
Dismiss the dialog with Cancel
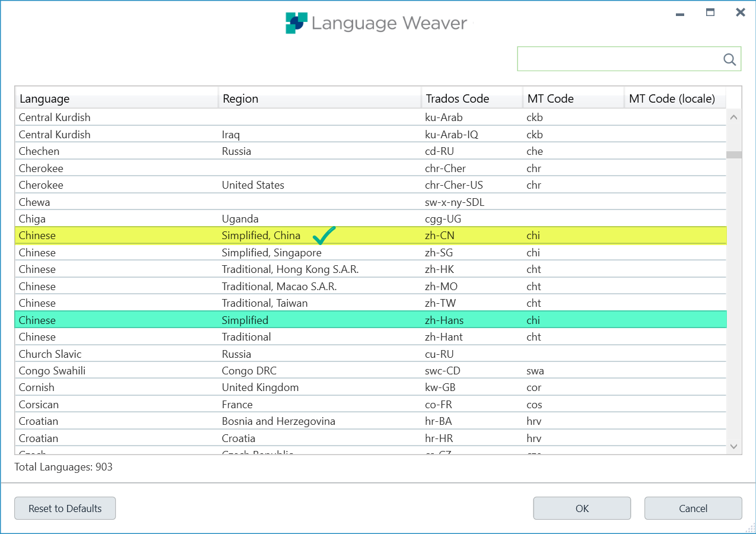pyautogui.click(x=693, y=508)
